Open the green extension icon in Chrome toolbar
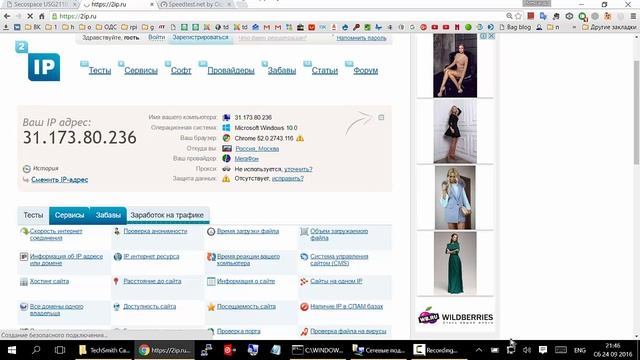Viewport: 640px width, 360px height. [x=582, y=16]
